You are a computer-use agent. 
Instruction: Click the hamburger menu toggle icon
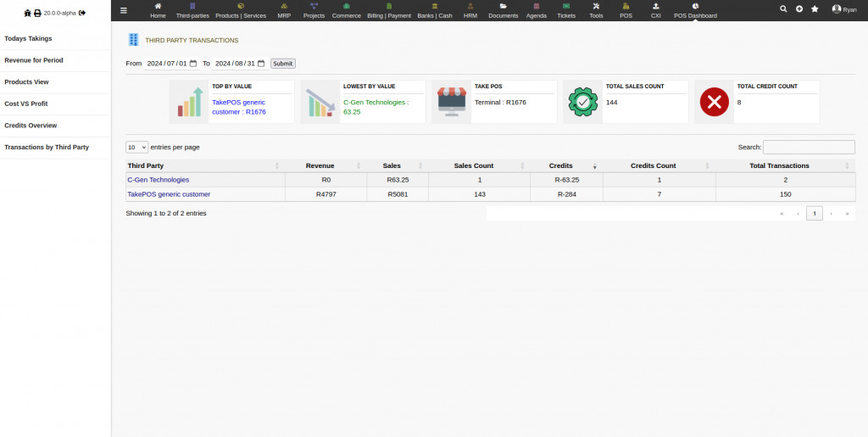tap(124, 10)
